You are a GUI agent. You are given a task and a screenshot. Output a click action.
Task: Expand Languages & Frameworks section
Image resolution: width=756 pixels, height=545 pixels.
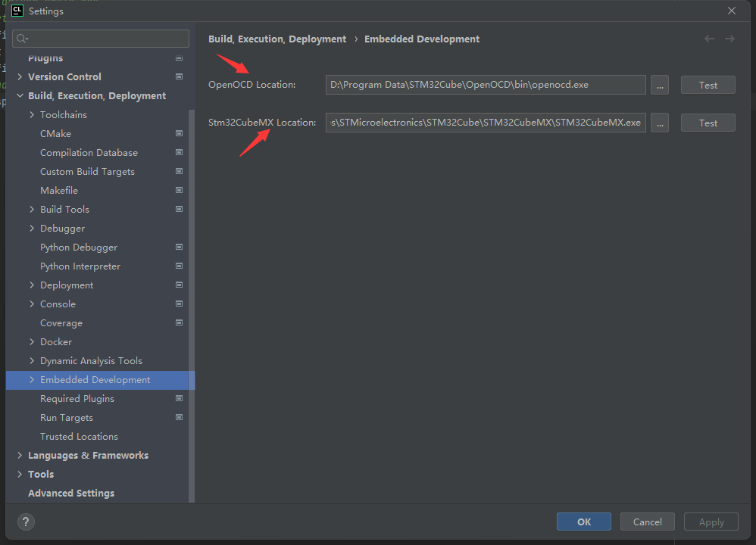[20, 456]
